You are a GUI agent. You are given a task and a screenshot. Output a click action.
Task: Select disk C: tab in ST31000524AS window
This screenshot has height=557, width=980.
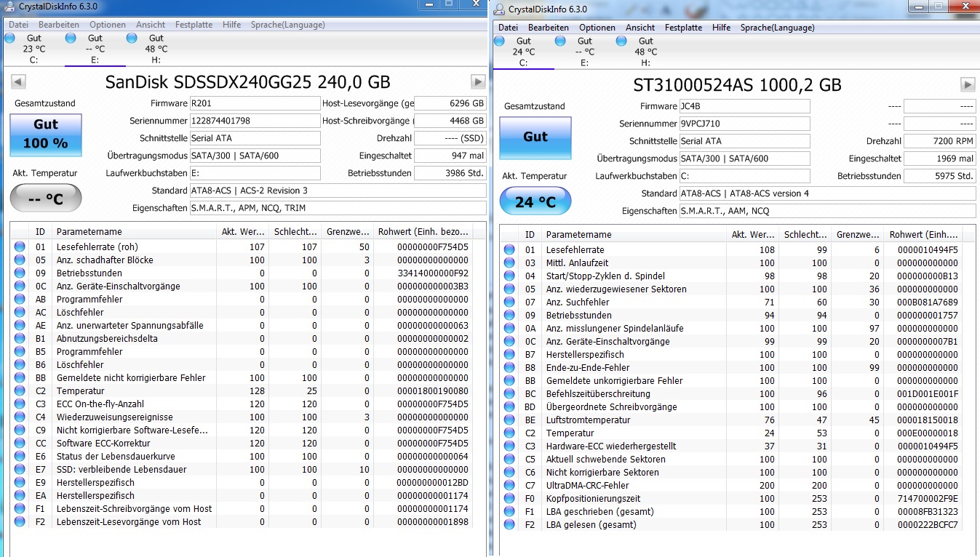523,52
